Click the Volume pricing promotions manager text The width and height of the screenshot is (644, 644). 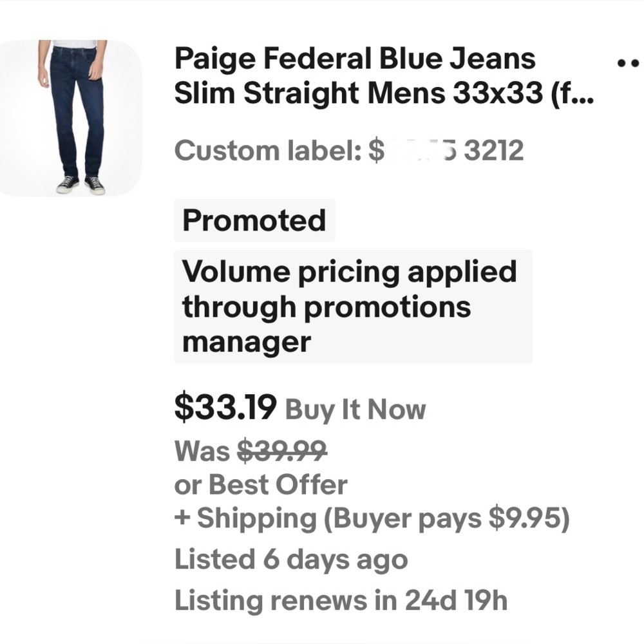350,307
